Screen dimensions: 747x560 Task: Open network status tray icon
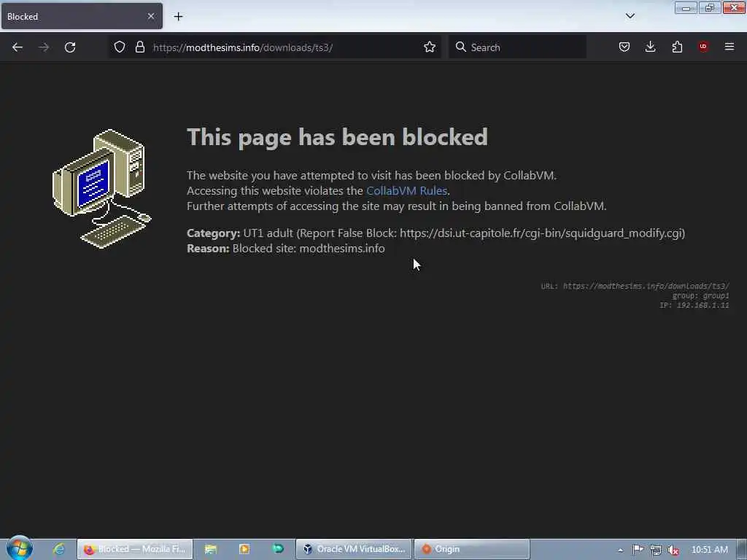point(656,550)
